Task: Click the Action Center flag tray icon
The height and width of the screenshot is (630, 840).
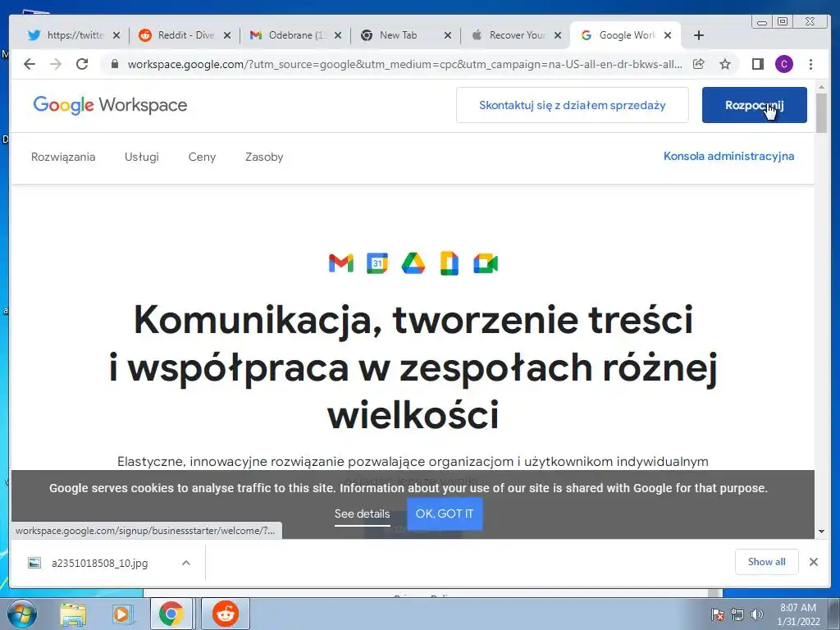Action: [717, 614]
